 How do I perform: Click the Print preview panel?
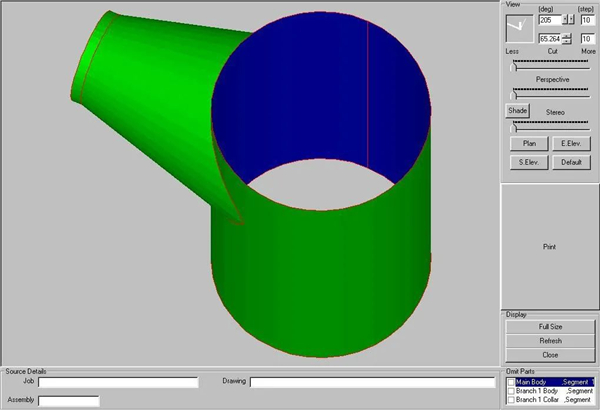click(549, 246)
